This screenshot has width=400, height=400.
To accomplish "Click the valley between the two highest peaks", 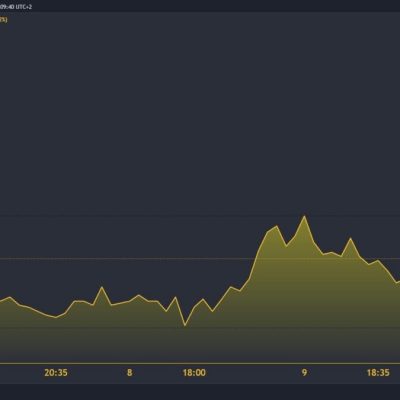I will [x=286, y=246].
